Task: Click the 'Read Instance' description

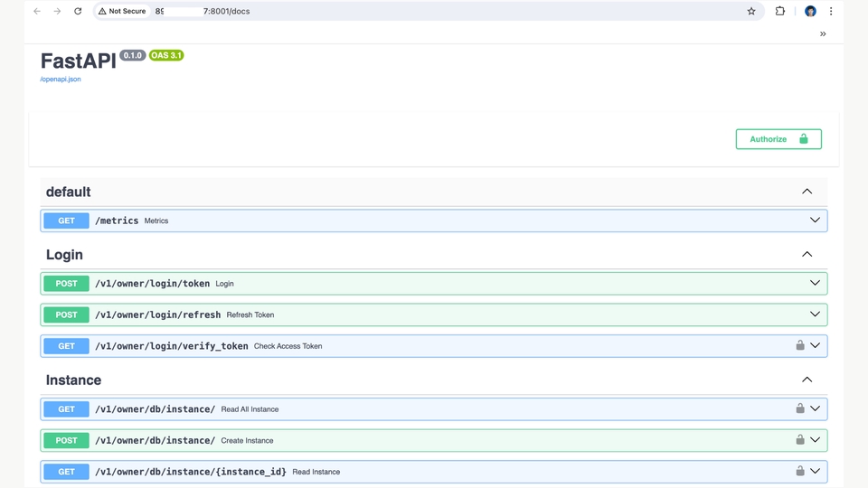Action: point(316,472)
